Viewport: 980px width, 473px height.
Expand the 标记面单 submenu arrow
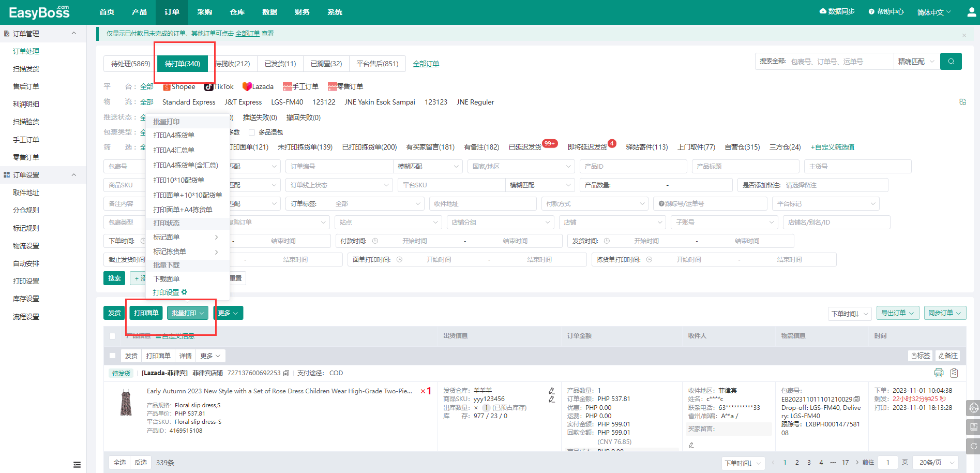click(216, 237)
